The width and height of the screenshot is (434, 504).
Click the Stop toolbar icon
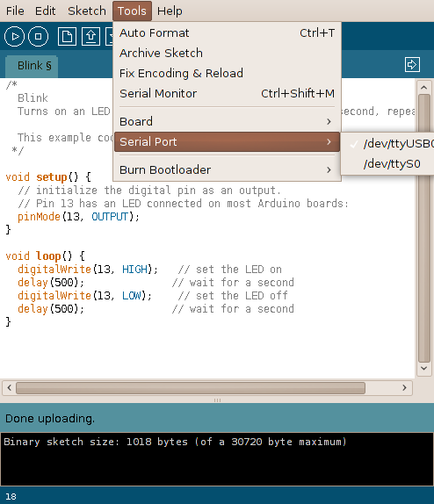(39, 36)
